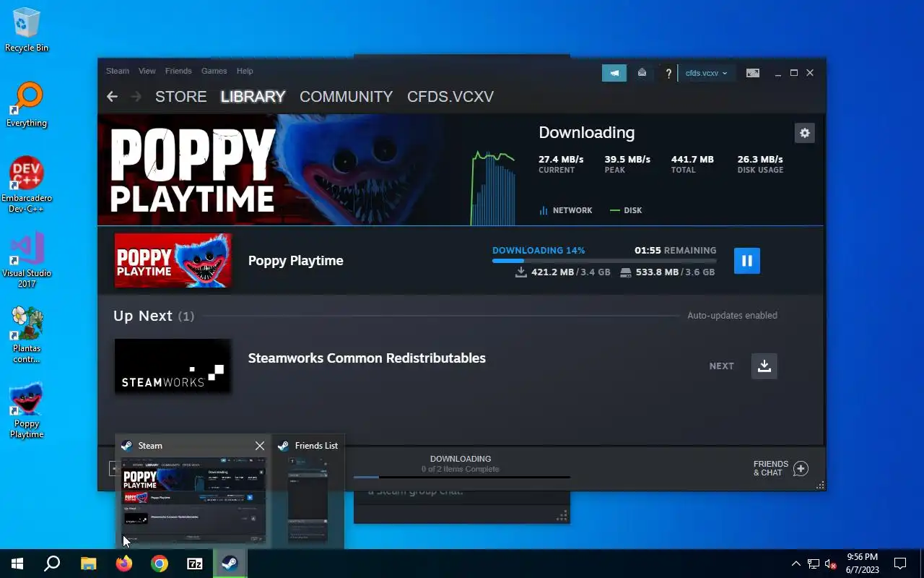Select the Visual Studio 2017 shortcut

point(27,260)
